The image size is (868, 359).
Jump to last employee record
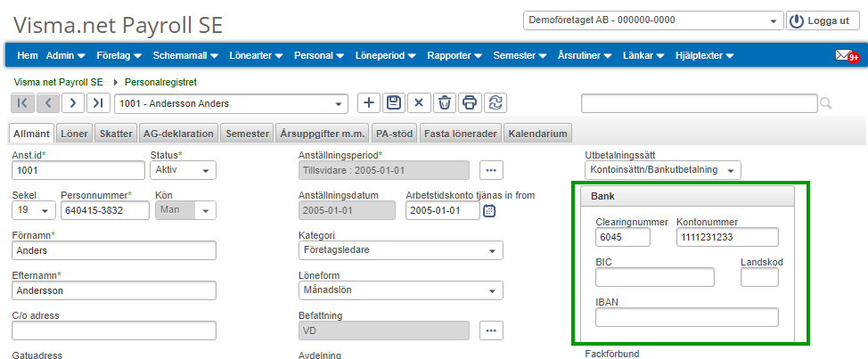point(98,102)
